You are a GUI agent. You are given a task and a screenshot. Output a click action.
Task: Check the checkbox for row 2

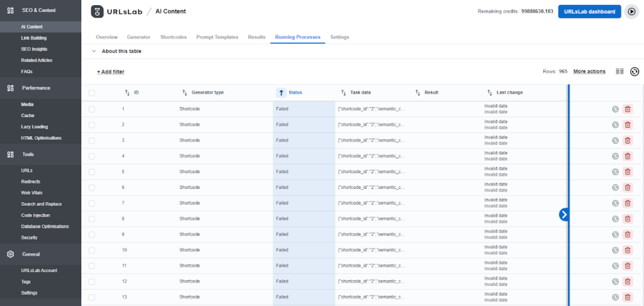pos(92,125)
